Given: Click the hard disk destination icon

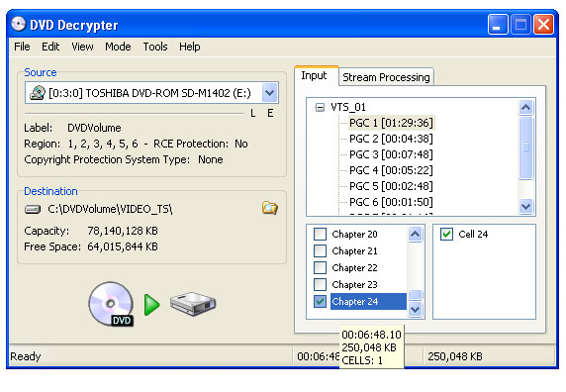Looking at the screenshot, I should 193,304.
